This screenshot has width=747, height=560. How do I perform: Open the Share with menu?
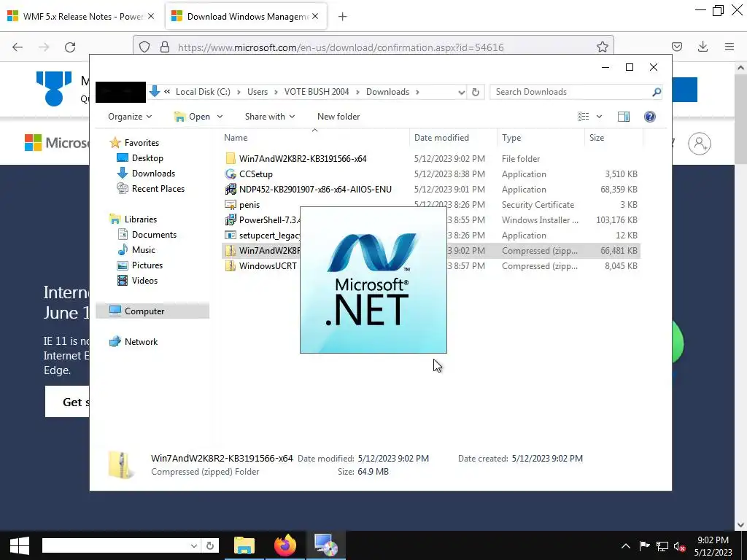(270, 117)
